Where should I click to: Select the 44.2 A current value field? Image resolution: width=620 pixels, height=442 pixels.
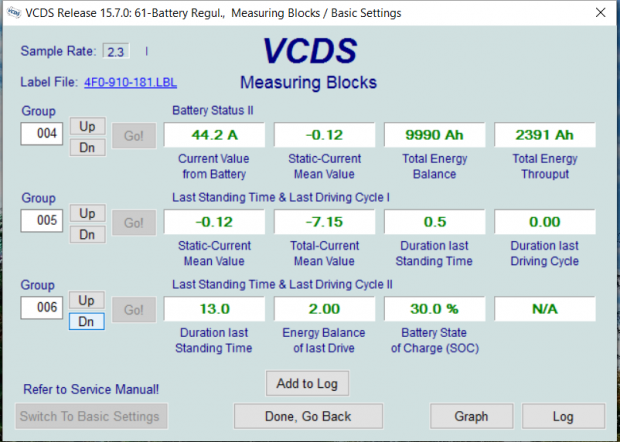click(214, 135)
